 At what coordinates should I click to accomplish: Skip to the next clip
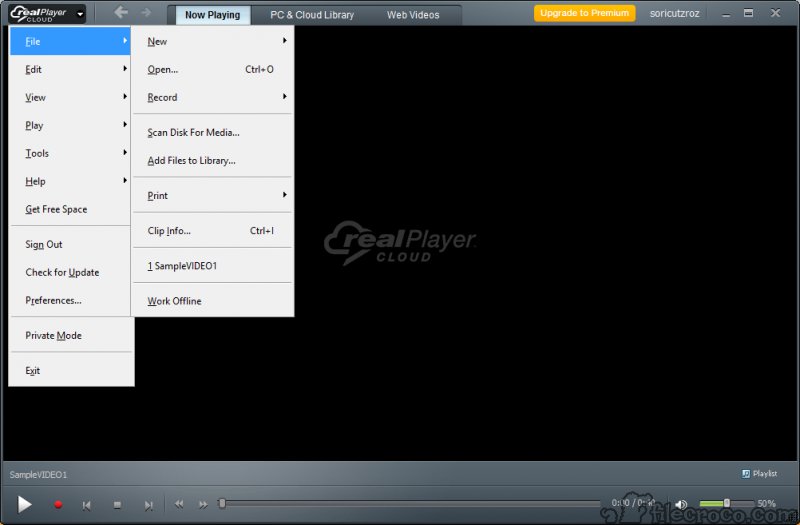pos(148,505)
